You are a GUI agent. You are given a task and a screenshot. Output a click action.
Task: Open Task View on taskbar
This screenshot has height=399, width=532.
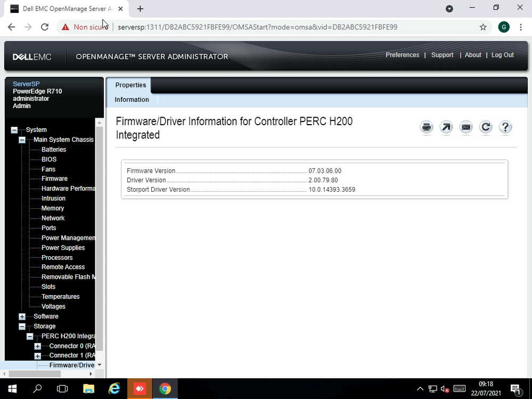pos(62,389)
